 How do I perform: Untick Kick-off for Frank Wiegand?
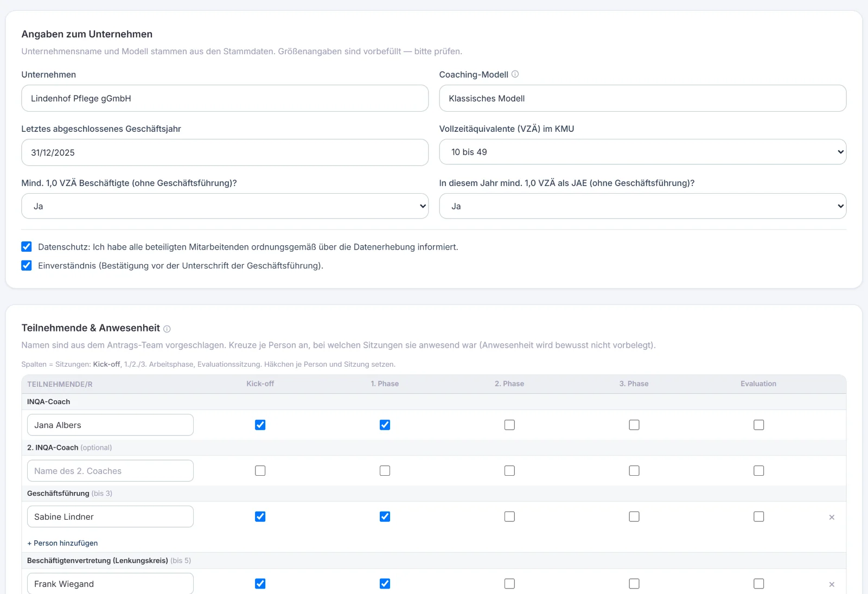coord(260,584)
